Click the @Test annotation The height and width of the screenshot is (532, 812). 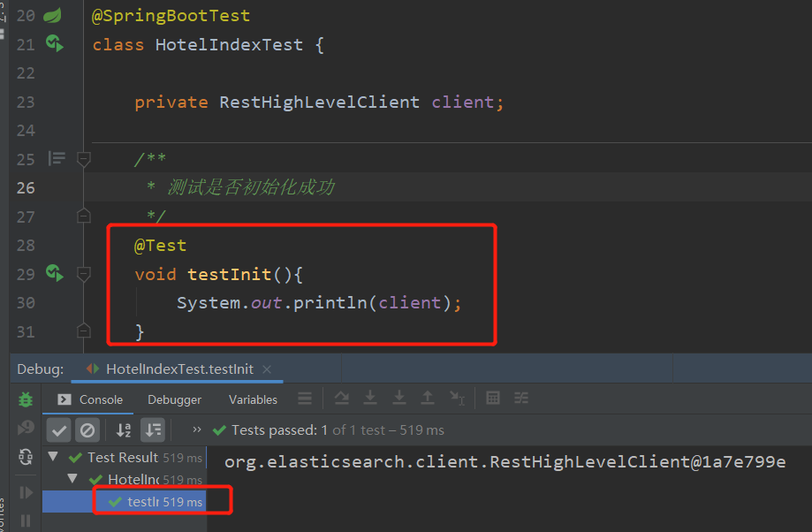[x=161, y=245]
